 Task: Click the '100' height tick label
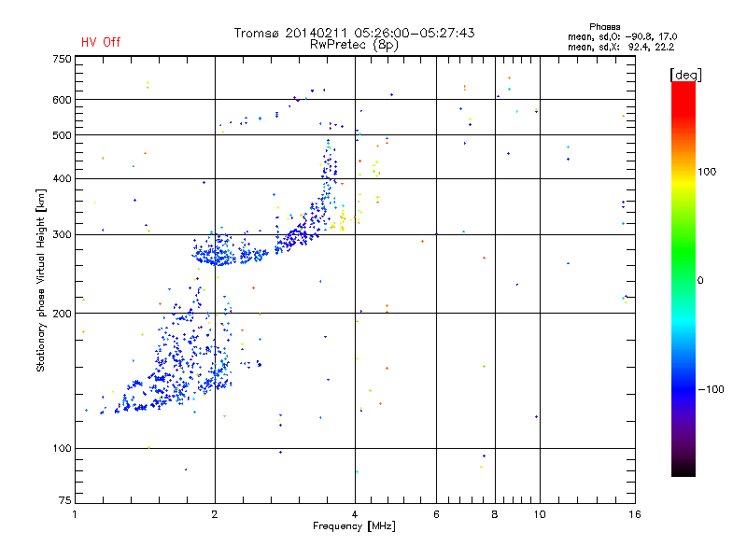tap(62, 448)
